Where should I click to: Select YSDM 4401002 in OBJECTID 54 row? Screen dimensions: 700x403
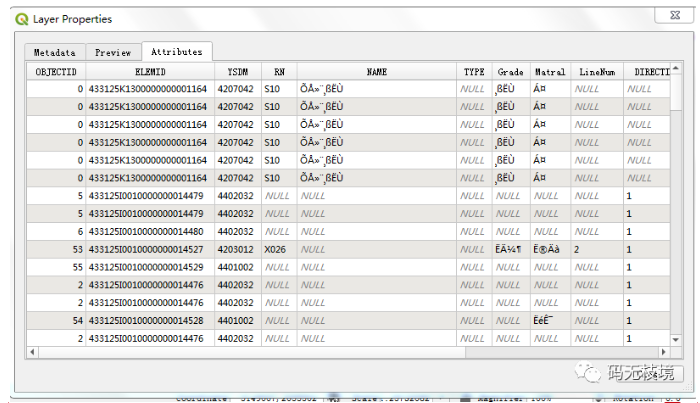(238, 320)
